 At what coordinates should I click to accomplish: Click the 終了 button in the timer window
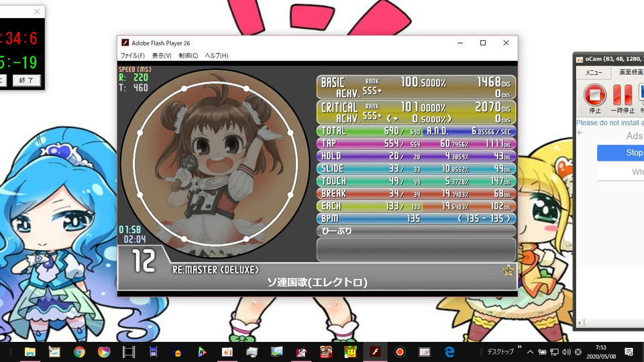26,80
